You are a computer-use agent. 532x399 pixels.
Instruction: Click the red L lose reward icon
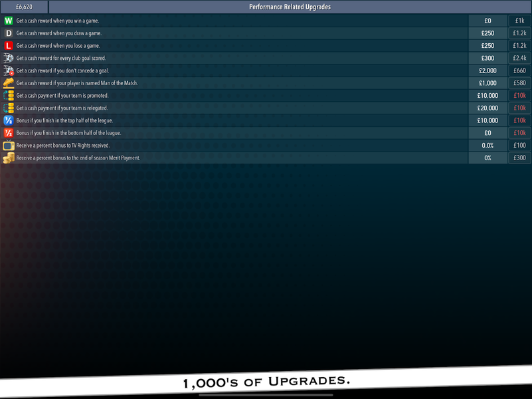click(x=9, y=46)
